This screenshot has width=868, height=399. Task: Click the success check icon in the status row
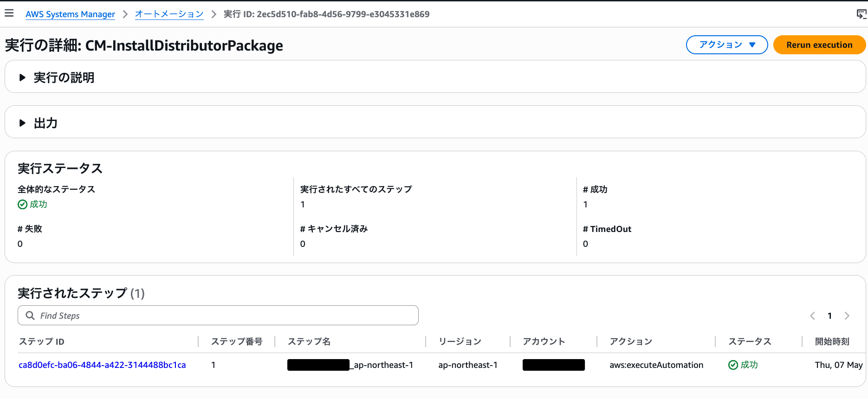[x=733, y=365]
